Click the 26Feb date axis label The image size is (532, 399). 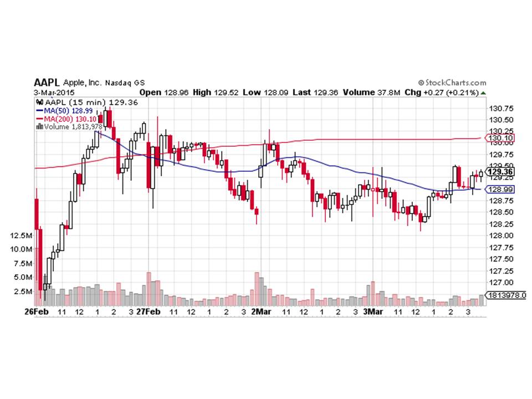(x=37, y=312)
